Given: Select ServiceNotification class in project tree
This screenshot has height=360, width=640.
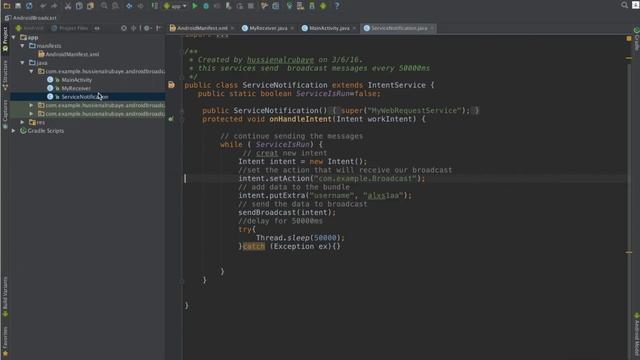Looking at the screenshot, I should (x=78, y=97).
